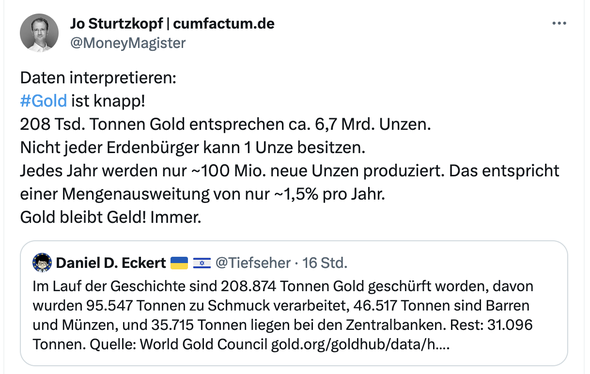Image resolution: width=590 pixels, height=374 pixels.
Task: Click display name Jo Sturtzkopf | cumfactum.de
Action: pos(172,24)
